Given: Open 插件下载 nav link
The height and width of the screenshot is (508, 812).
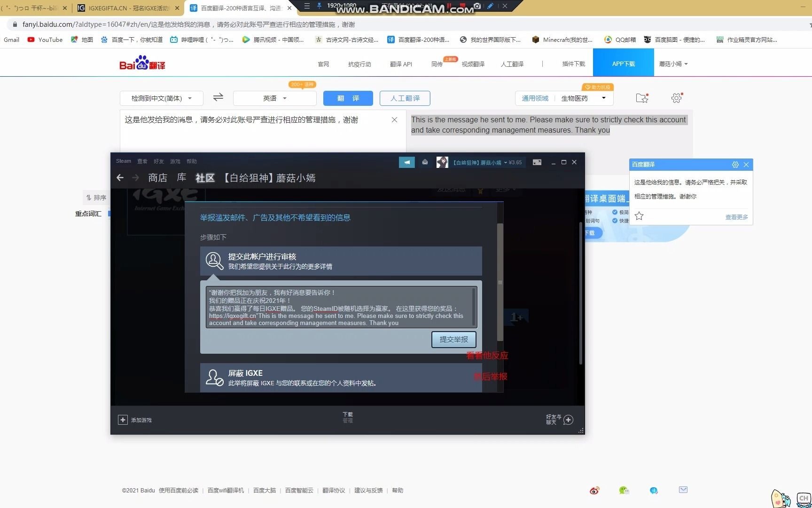Looking at the screenshot, I should tap(573, 64).
